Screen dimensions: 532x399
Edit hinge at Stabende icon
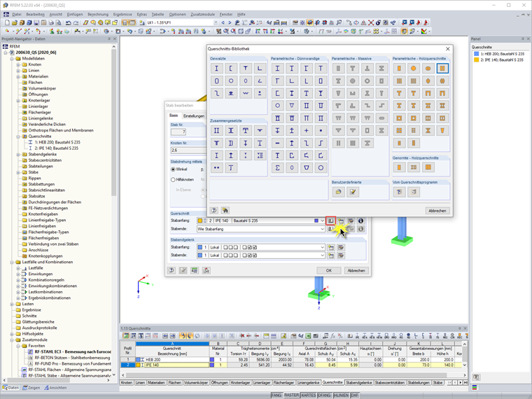[x=341, y=255]
